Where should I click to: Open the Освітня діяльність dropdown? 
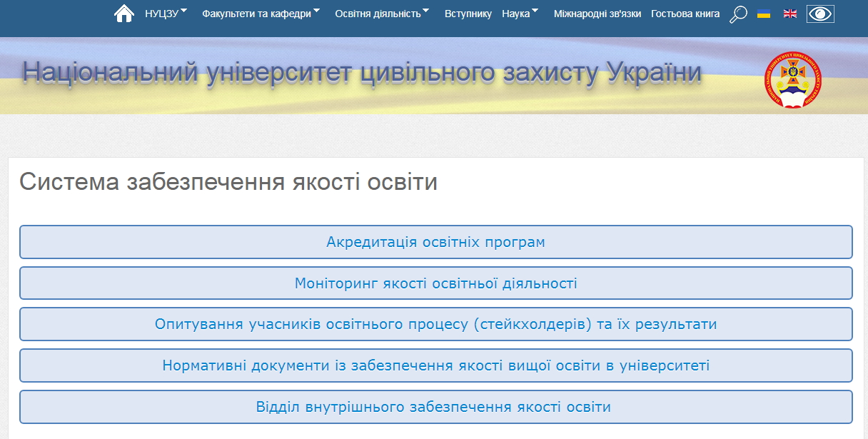coord(382,14)
